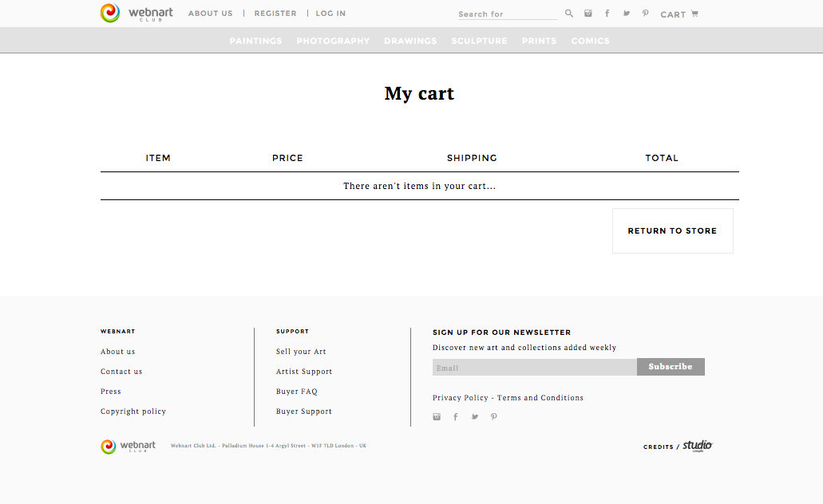The height and width of the screenshot is (504, 823).
Task: Open Pinterest icon in the top header
Action: 645,14
